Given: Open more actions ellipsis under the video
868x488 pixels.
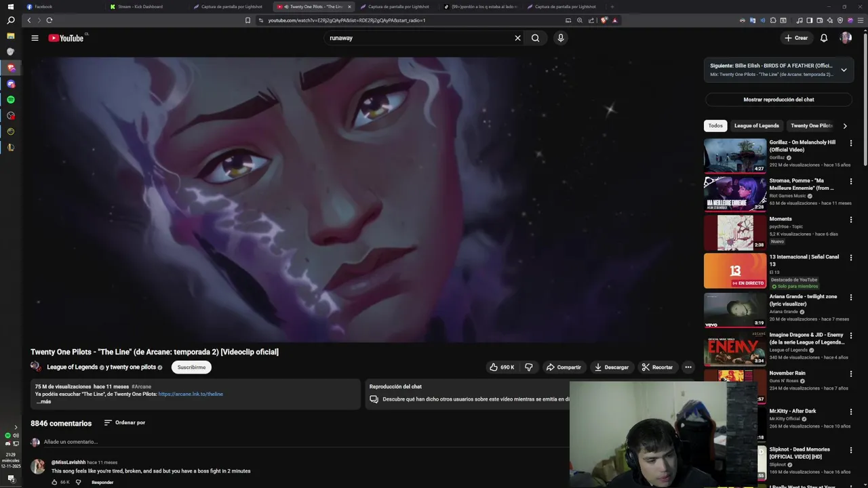Looking at the screenshot, I should coord(688,367).
